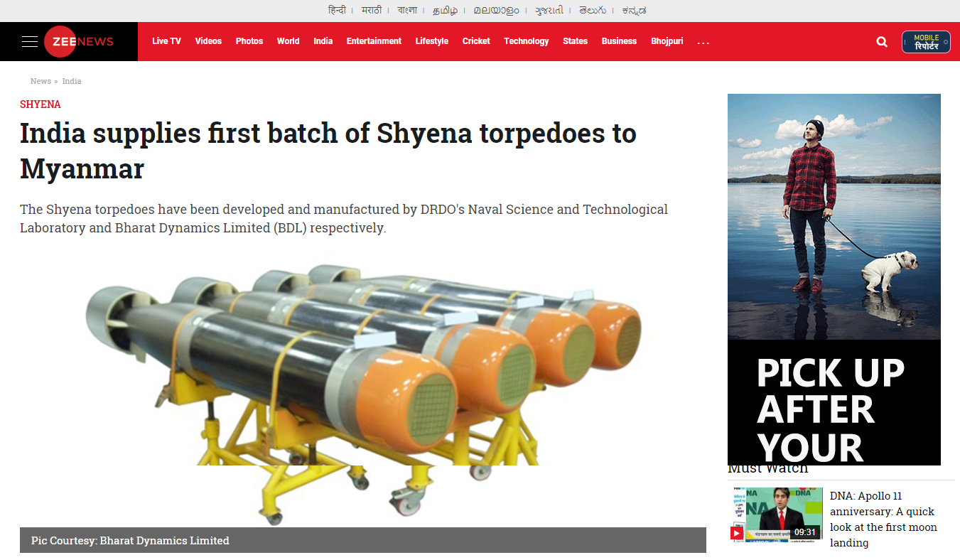960x560 pixels.
Task: Click the News breadcrumb link
Action: pos(41,81)
